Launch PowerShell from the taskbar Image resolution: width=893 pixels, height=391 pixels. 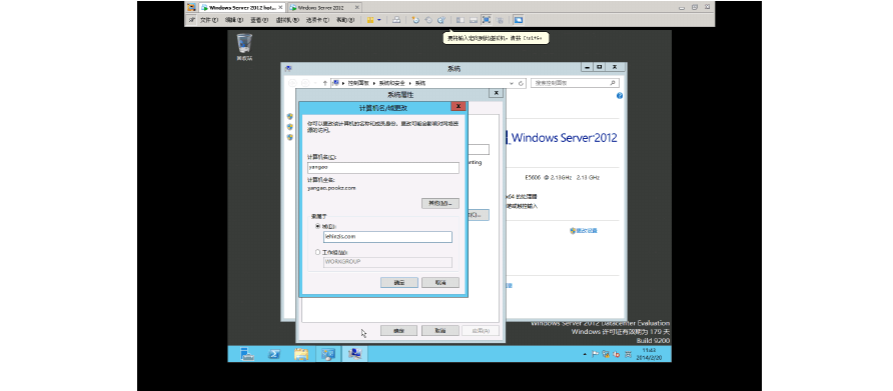[274, 354]
